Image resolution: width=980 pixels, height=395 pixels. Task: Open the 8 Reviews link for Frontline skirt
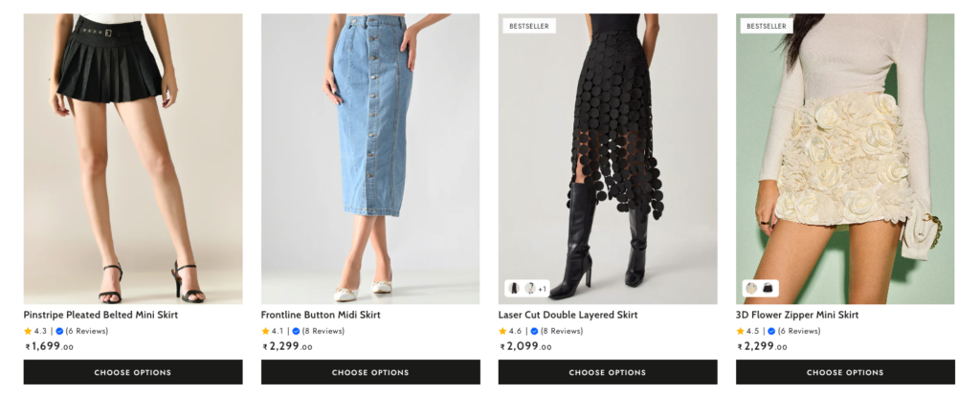coord(323,331)
